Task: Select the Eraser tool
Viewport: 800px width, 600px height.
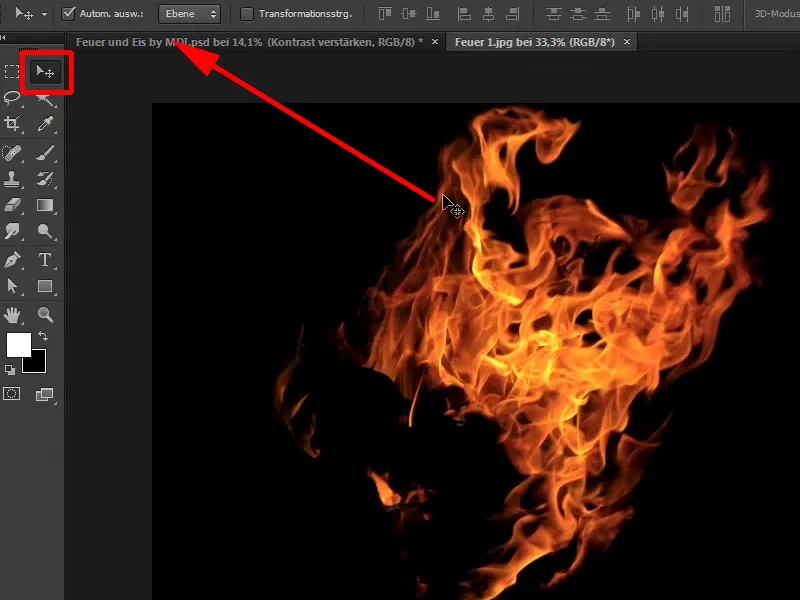Action: [x=12, y=205]
